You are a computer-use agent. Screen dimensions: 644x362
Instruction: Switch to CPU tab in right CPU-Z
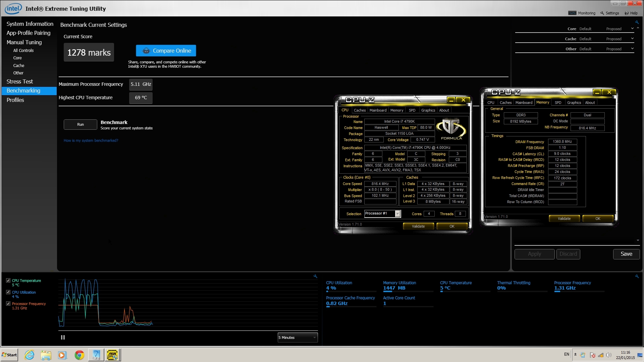point(491,103)
